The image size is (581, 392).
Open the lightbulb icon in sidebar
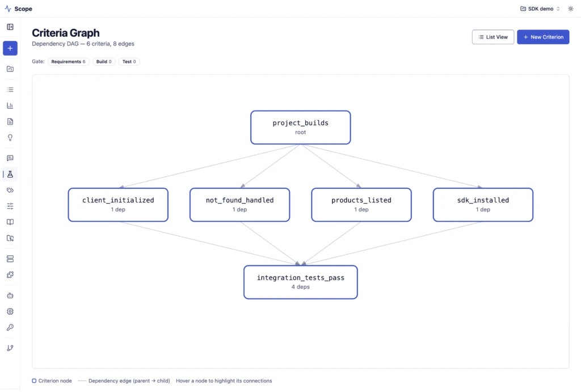tap(10, 137)
